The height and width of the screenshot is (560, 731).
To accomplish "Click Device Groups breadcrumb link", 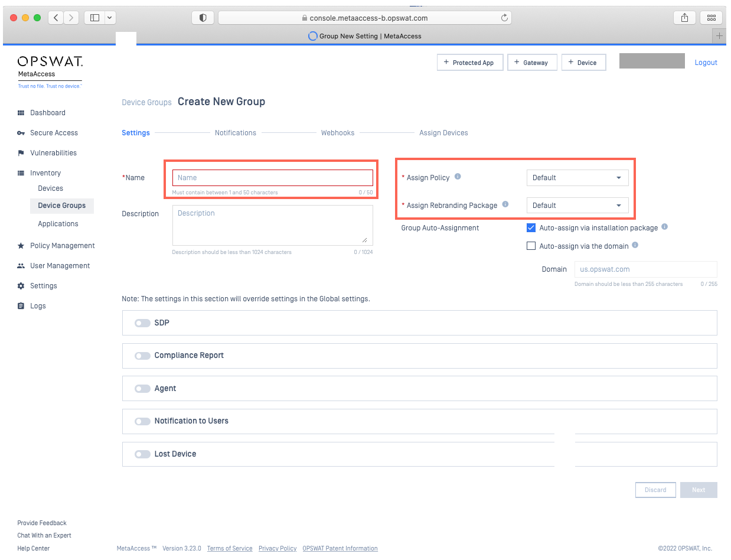I will tap(146, 102).
